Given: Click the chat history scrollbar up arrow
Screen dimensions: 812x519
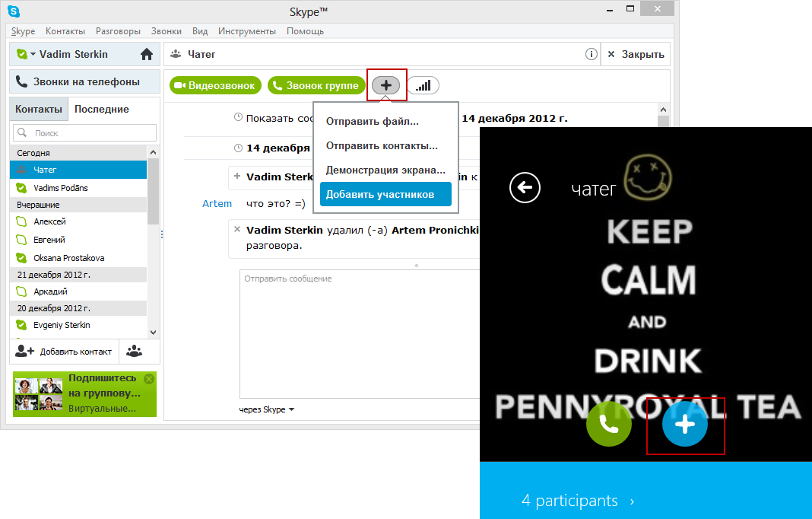Looking at the screenshot, I should pyautogui.click(x=663, y=110).
